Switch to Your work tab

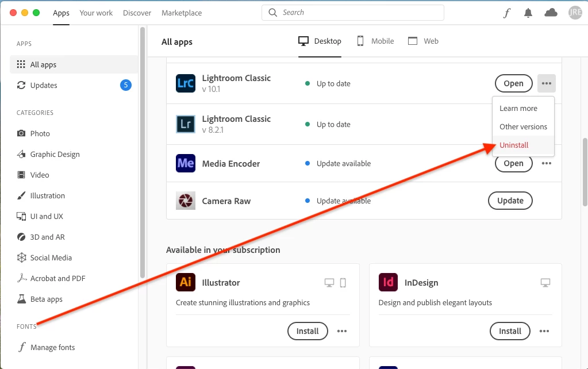coord(96,13)
